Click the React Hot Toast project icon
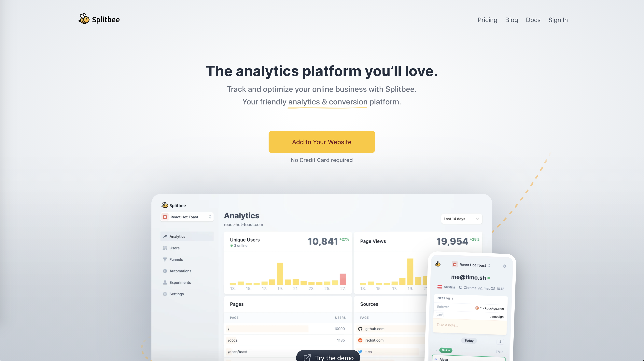 [165, 217]
